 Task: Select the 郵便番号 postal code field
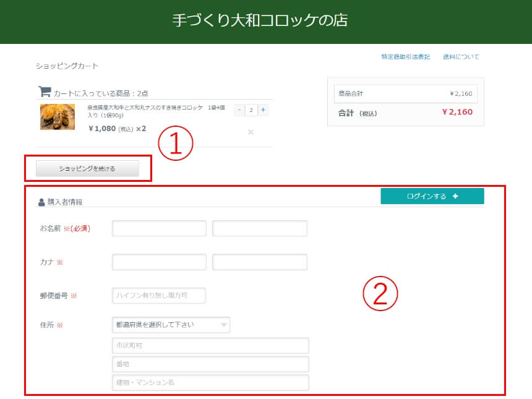158,296
